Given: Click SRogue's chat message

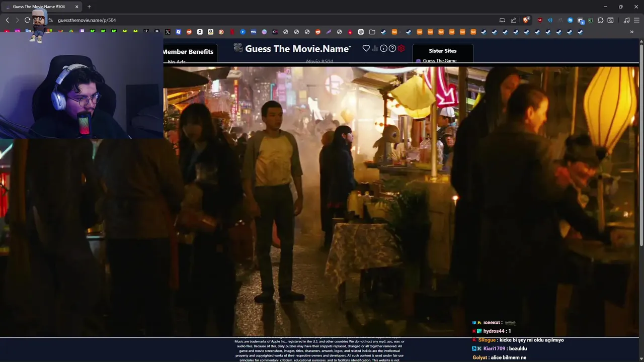Looking at the screenshot, I should pyautogui.click(x=518, y=340).
